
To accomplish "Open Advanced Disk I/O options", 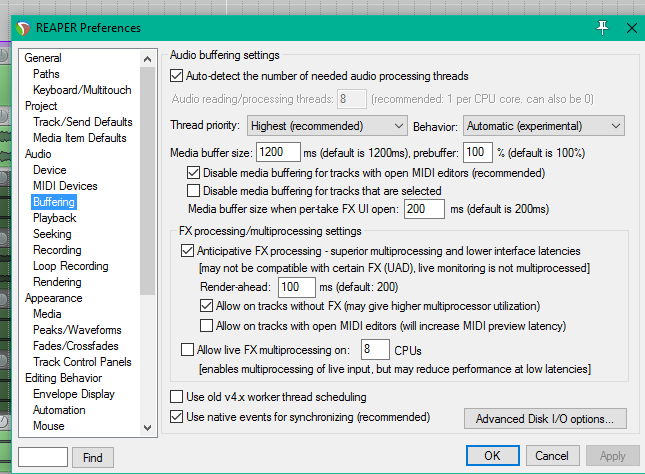I will [x=545, y=419].
